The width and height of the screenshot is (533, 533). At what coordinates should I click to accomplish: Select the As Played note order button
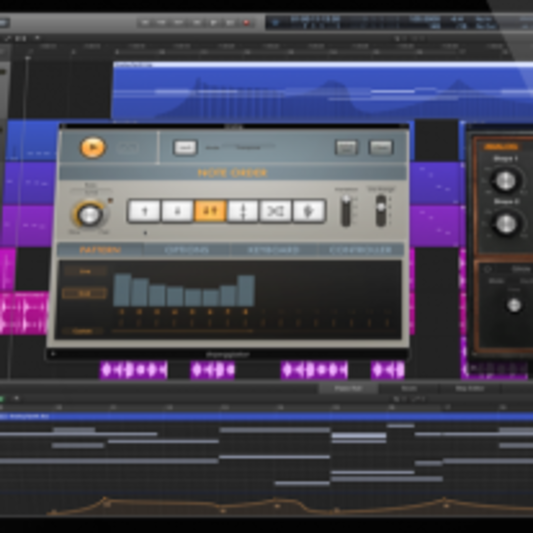click(x=308, y=211)
